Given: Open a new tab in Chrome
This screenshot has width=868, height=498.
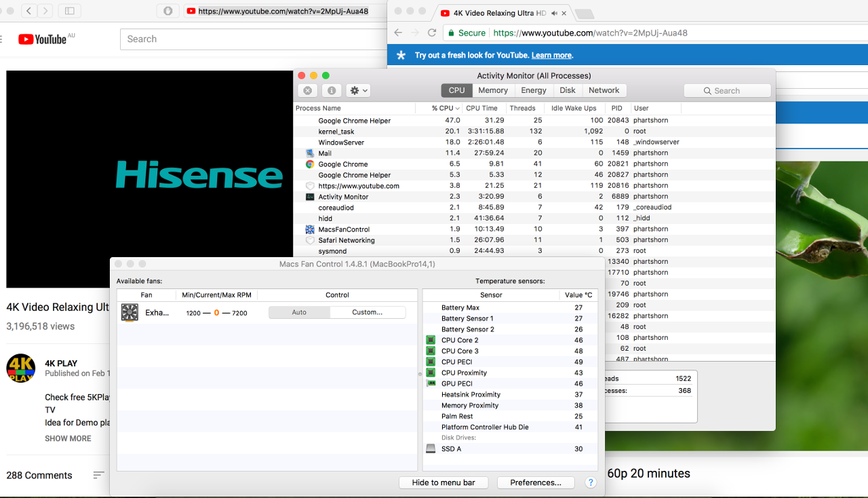Looking at the screenshot, I should [584, 14].
